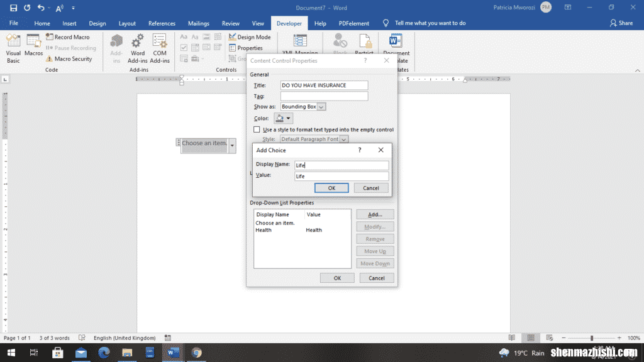Screen dimensions: 644x362
Task: Start Record Macro
Action: 68,37
